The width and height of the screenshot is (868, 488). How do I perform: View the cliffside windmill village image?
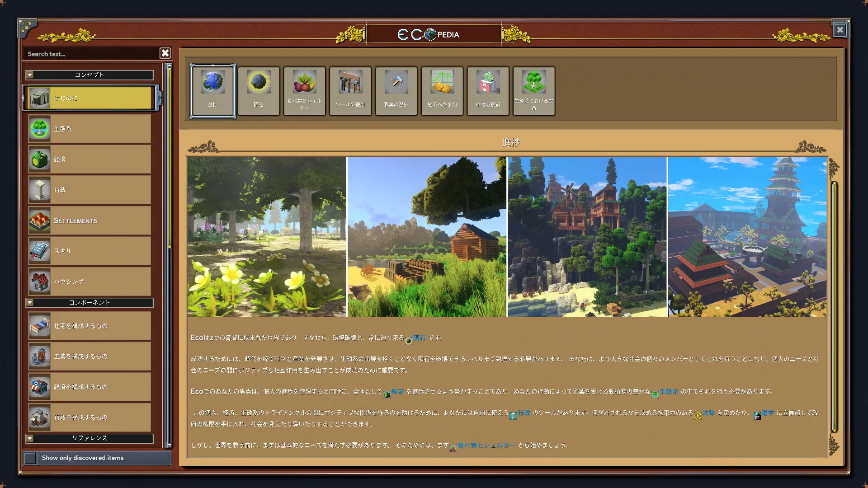coord(587,237)
